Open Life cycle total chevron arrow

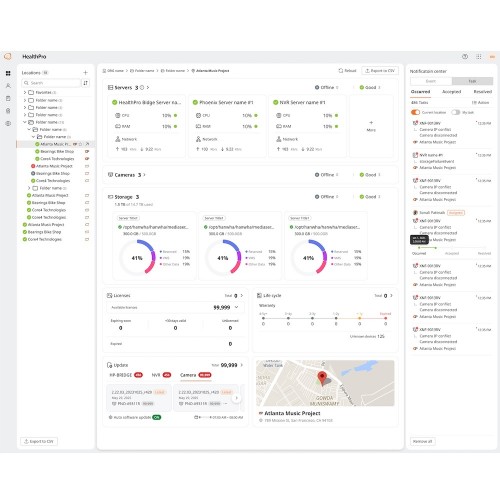(x=391, y=295)
